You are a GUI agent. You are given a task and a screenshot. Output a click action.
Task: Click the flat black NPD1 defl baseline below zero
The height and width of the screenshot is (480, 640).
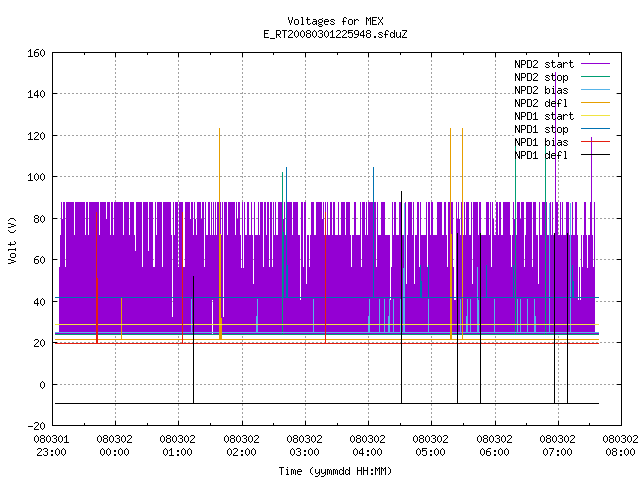tap(327, 404)
